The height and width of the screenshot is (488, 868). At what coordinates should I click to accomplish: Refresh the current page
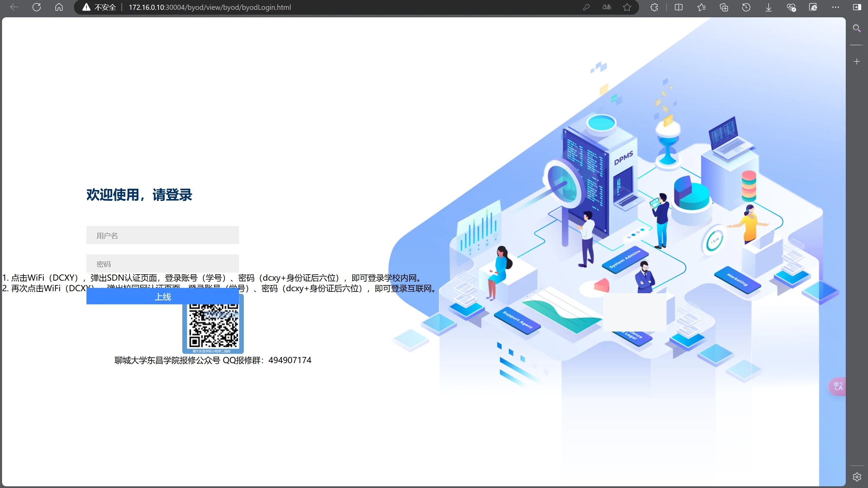click(x=37, y=7)
